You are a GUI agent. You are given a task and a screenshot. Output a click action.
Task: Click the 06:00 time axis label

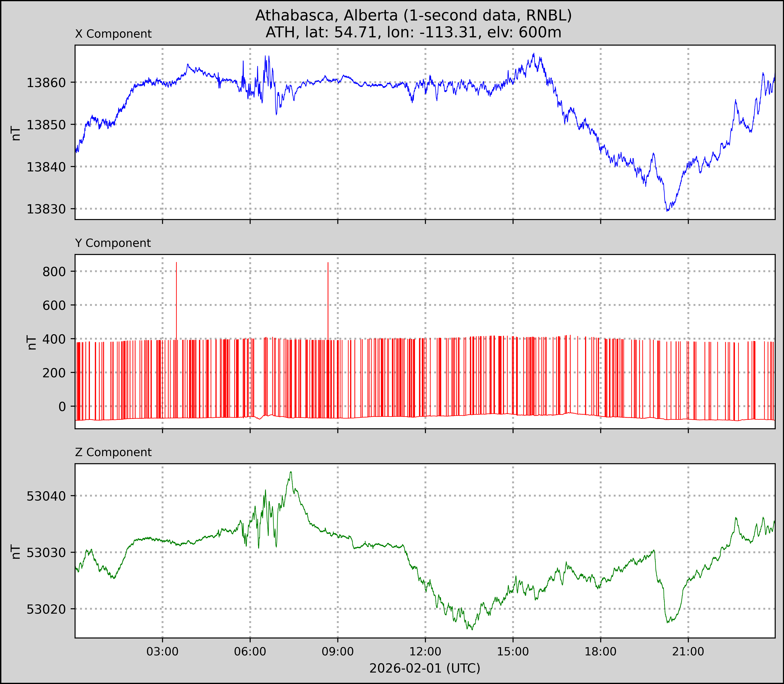pos(250,652)
